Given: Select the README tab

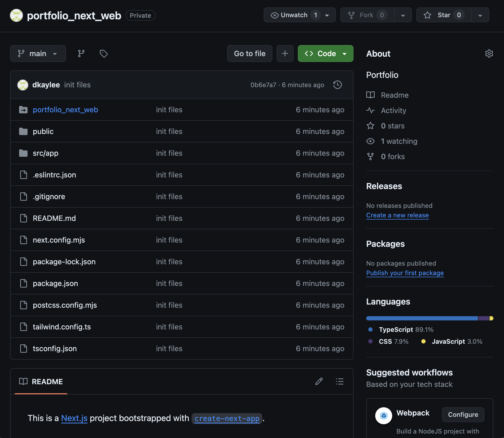Looking at the screenshot, I should 41,381.
